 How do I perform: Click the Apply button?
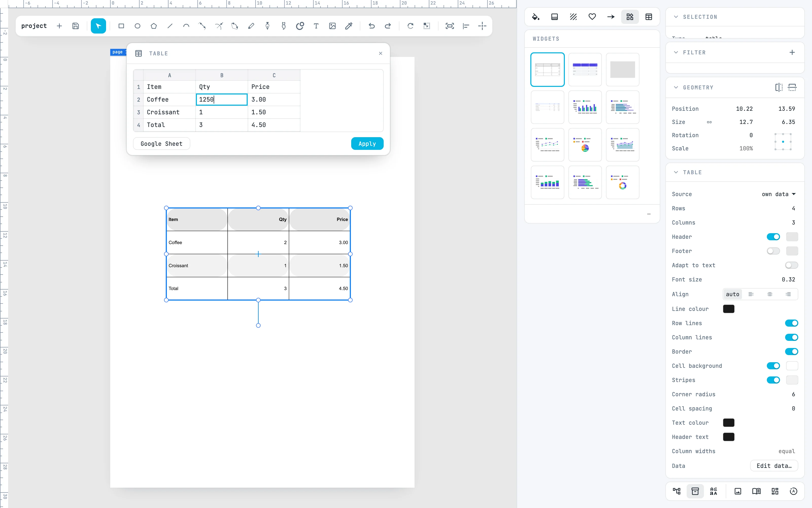pyautogui.click(x=367, y=144)
